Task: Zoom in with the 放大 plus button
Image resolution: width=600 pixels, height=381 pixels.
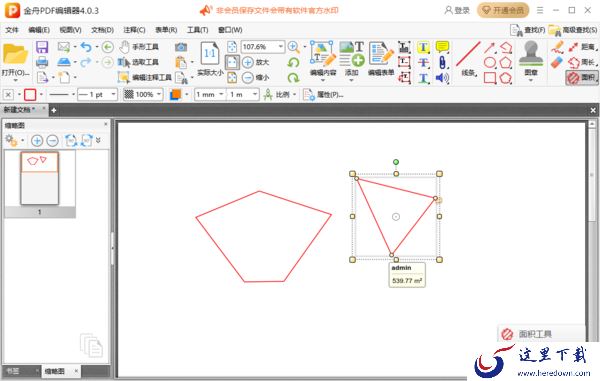Action: (255, 62)
